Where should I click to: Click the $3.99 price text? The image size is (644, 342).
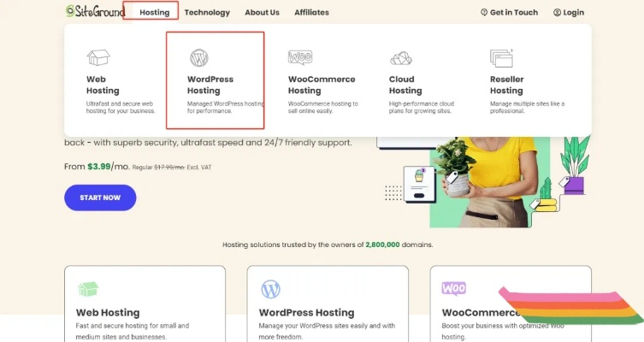coord(99,166)
